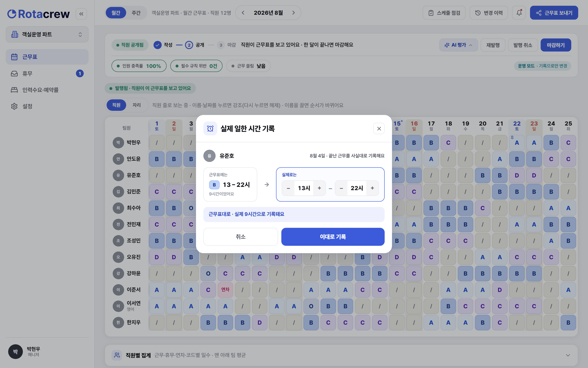Image resolution: width=588 pixels, height=368 pixels.
Task: Click 유준호 avatar in the dialog
Action: coord(209,156)
